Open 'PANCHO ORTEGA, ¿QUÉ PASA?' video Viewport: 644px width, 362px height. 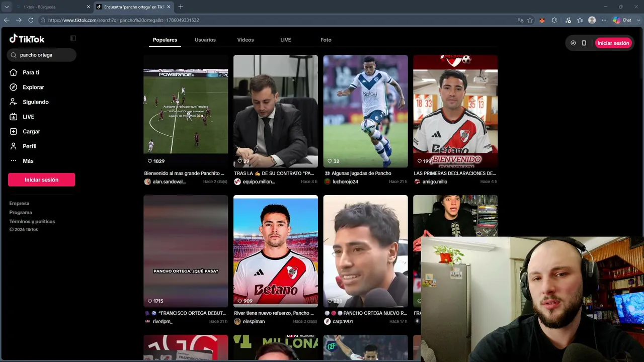(186, 251)
